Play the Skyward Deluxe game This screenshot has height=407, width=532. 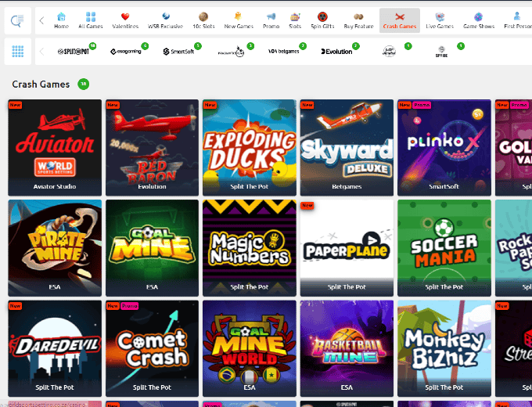[x=347, y=147]
